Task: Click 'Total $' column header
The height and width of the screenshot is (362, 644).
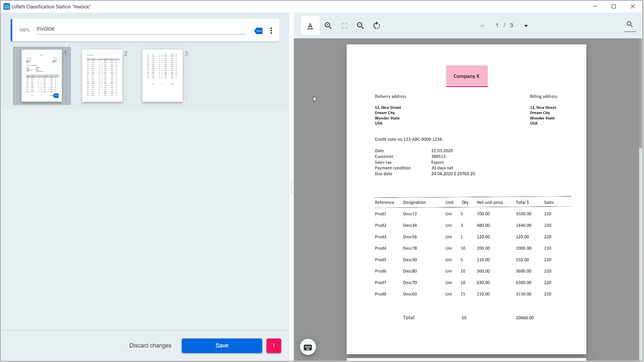Action: pos(522,202)
